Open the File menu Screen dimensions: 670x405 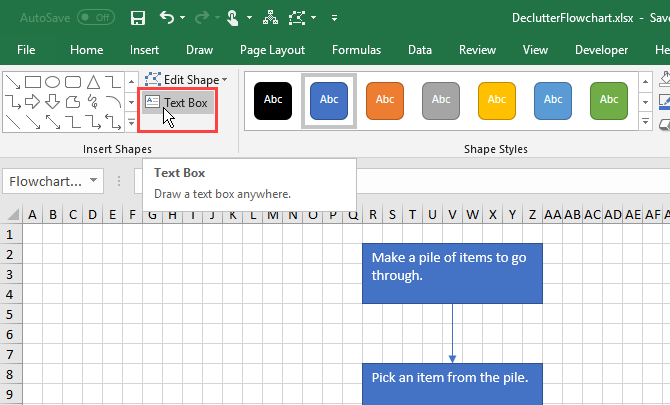tap(27, 49)
